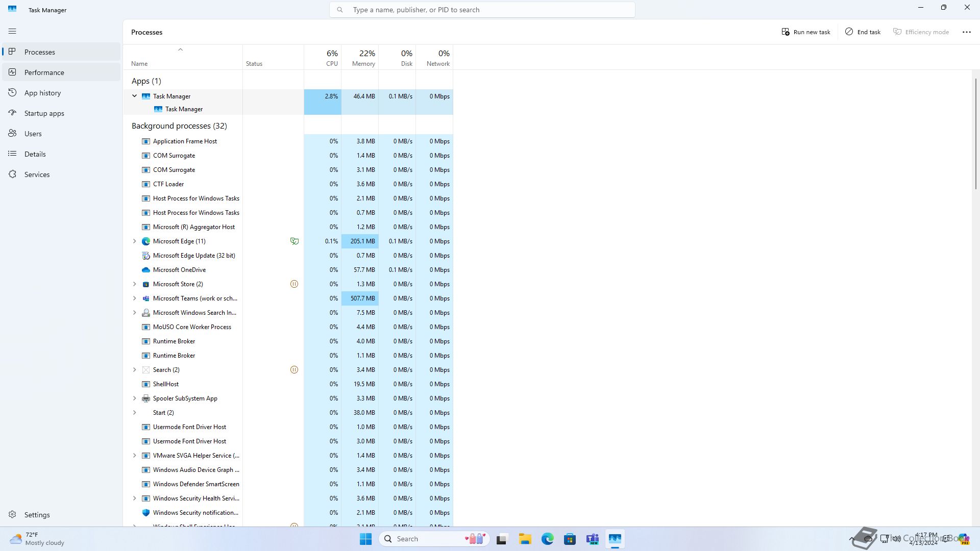The height and width of the screenshot is (551, 980).
Task: Click the taskbar Search box
Action: pyautogui.click(x=434, y=539)
